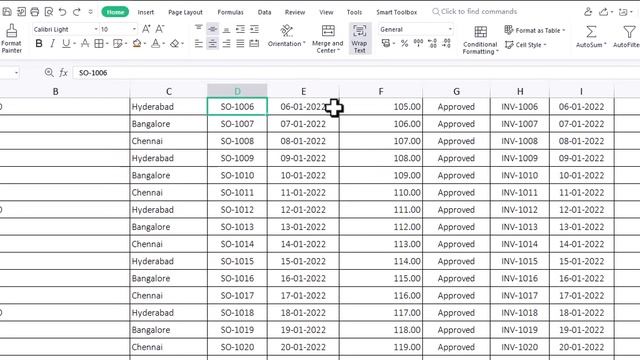Image resolution: width=640 pixels, height=360 pixels.
Task: Apply thousands separator (000) format
Action: [418, 43]
